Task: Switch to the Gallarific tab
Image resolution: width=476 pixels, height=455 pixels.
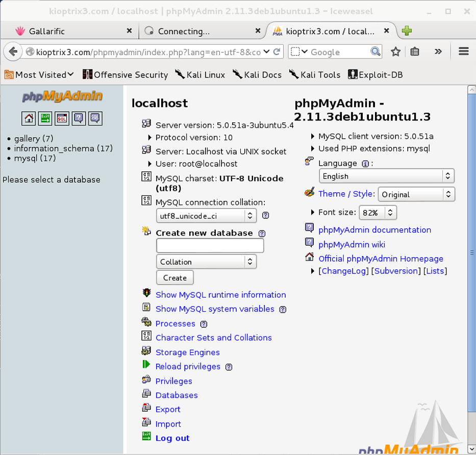Action: tap(70, 31)
